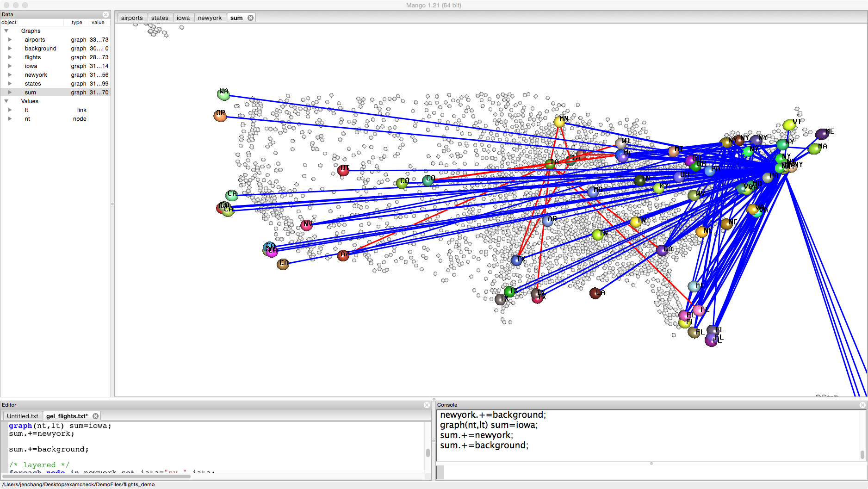The height and width of the screenshot is (489, 868).
Task: Expand the nt node value
Action: click(10, 119)
